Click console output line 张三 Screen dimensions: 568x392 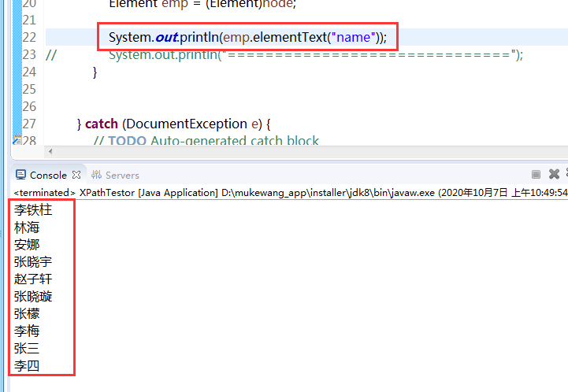[x=27, y=349]
